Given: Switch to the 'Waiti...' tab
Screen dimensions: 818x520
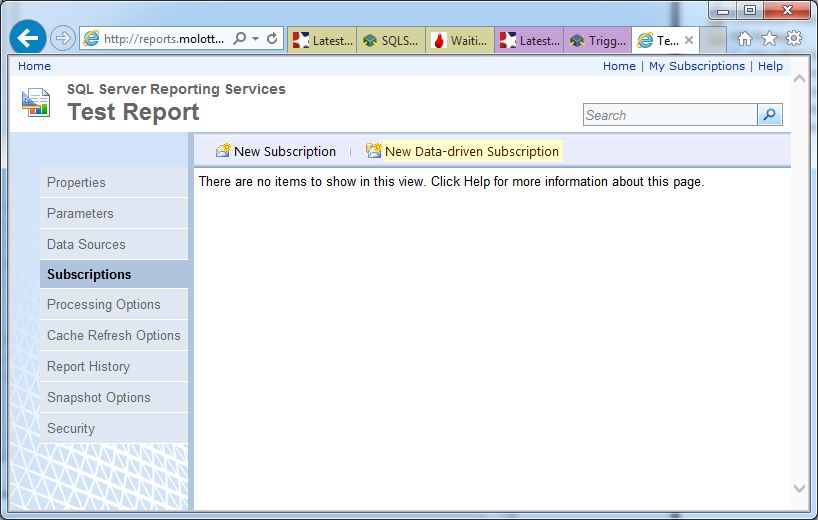Looking at the screenshot, I should (x=460, y=40).
